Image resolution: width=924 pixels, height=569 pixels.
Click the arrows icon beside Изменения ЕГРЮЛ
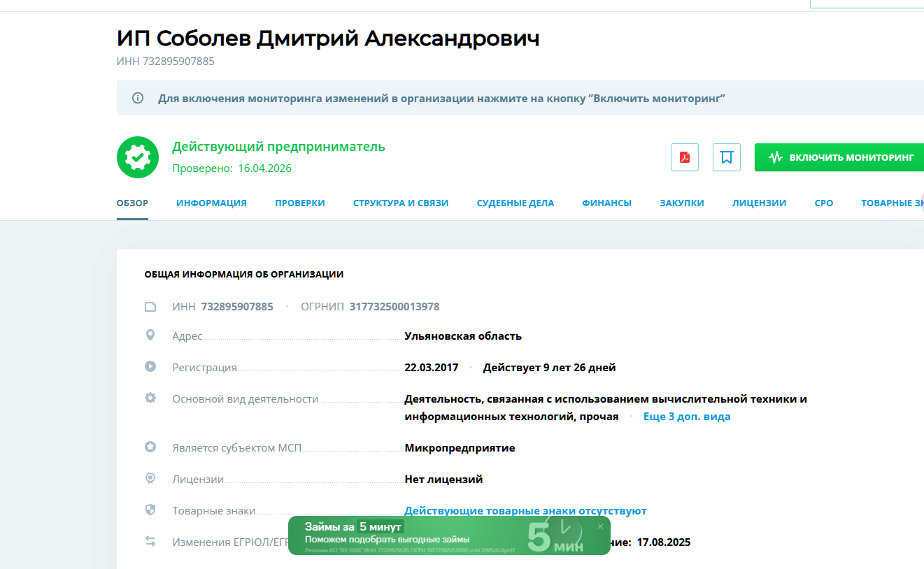150,541
